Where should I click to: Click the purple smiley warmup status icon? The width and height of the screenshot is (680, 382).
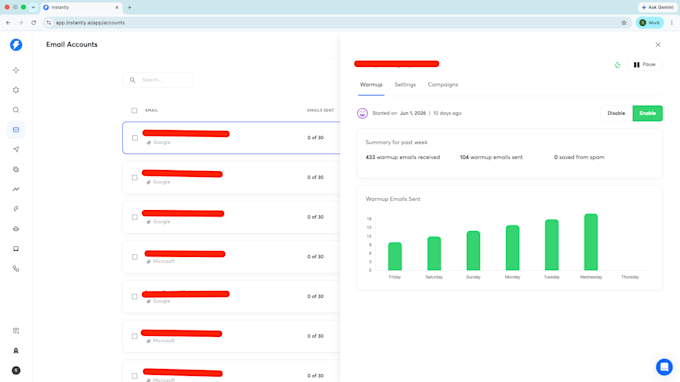pyautogui.click(x=362, y=113)
